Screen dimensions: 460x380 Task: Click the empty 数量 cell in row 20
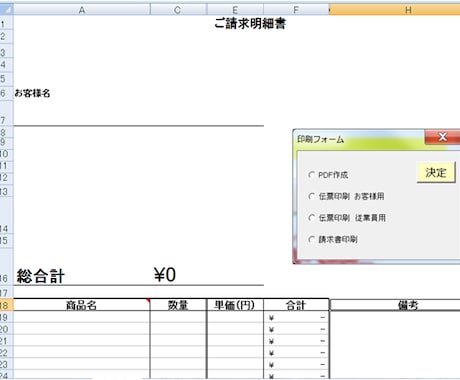pyautogui.click(x=178, y=329)
